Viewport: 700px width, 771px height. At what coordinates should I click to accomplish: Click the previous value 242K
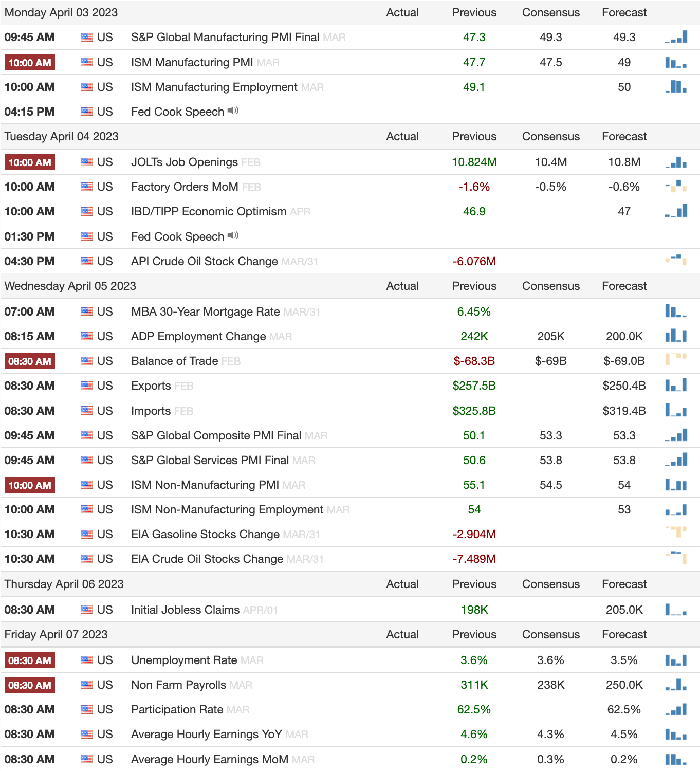click(474, 336)
